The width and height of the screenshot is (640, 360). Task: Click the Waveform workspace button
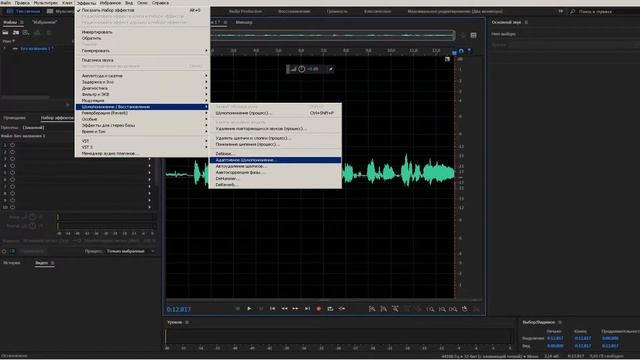pyautogui.click(x=24, y=11)
